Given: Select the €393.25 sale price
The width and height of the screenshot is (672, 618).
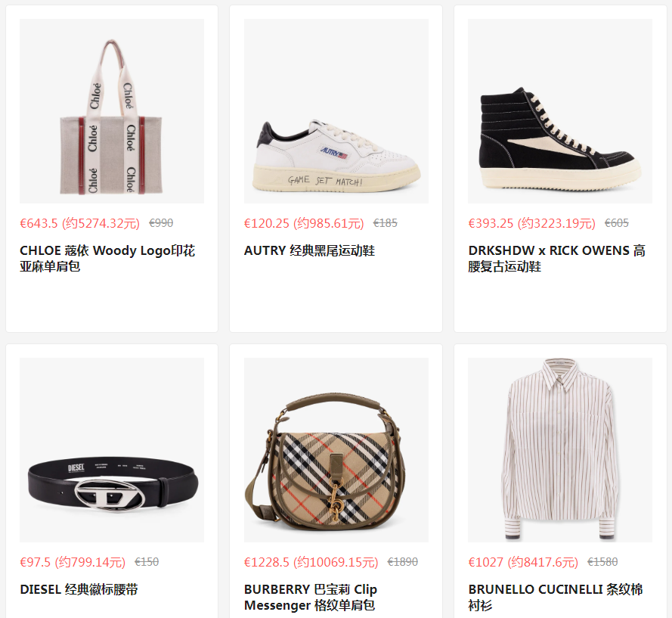Looking at the screenshot, I should 532,223.
